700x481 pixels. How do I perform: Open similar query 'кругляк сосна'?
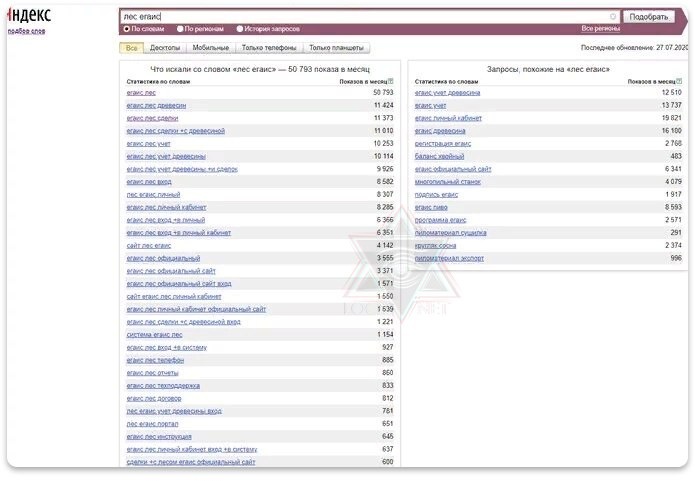(x=435, y=246)
